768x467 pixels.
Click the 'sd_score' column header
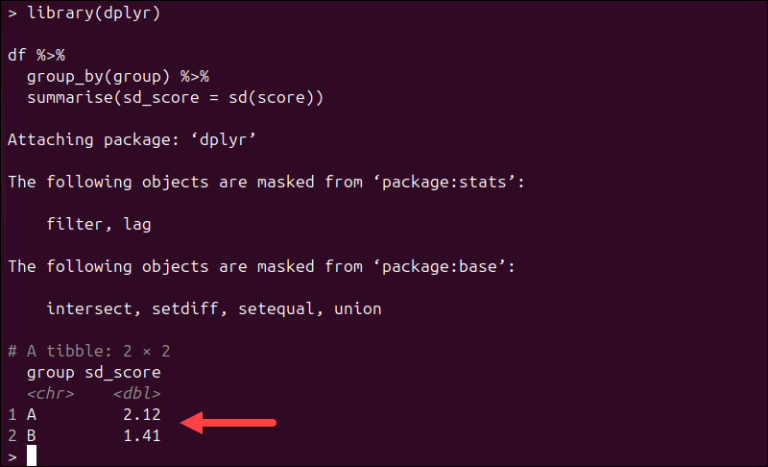point(122,373)
